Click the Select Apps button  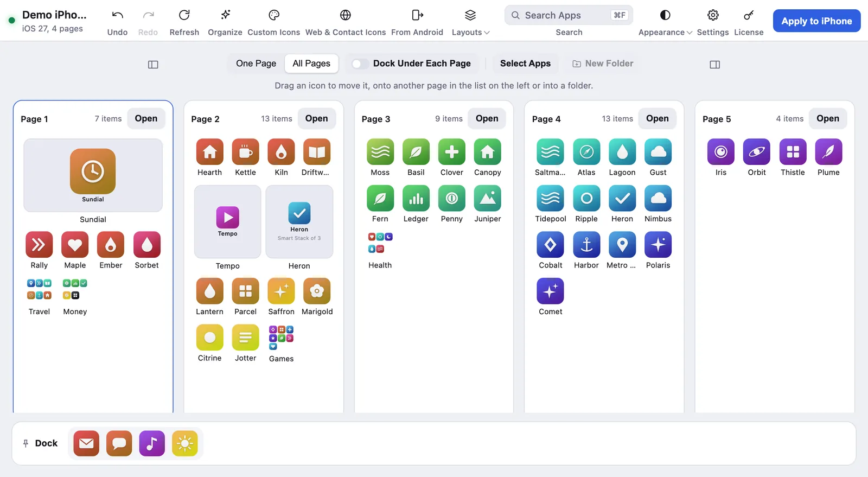525,63
